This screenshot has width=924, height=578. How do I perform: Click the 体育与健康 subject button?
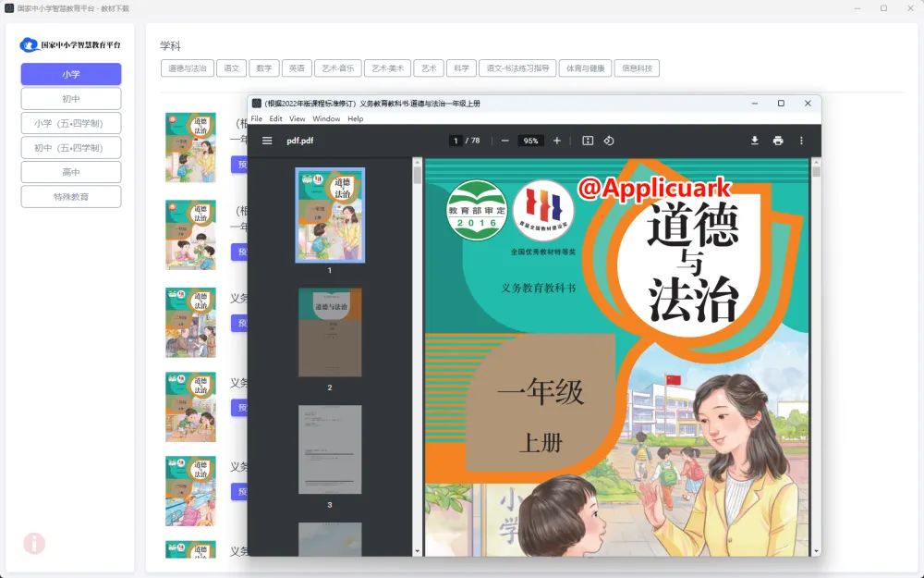coord(586,68)
